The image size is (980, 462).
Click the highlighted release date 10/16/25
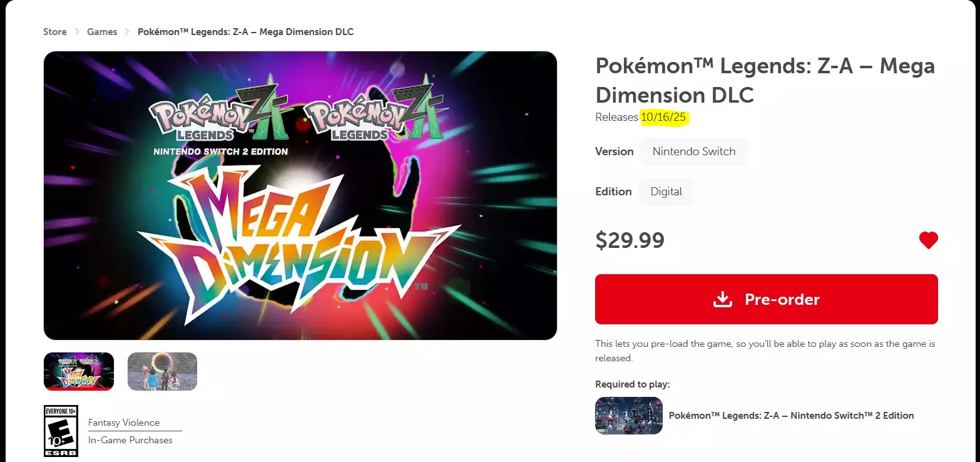665,117
